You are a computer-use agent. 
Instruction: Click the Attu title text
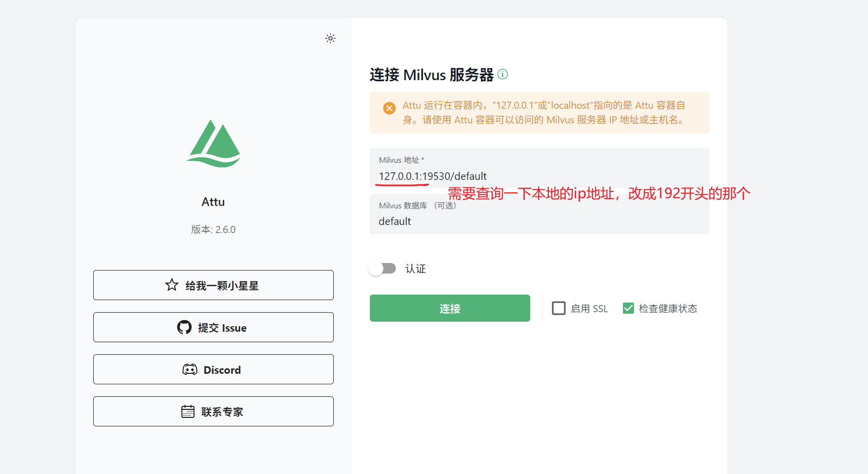point(213,202)
